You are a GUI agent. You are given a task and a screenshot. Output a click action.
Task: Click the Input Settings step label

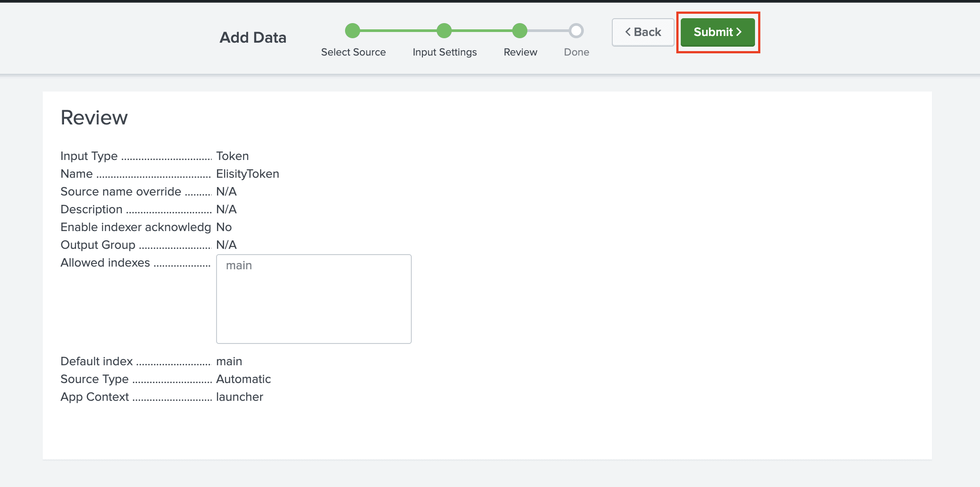click(444, 52)
